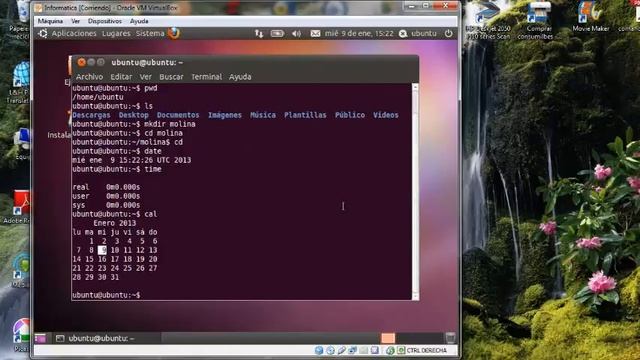Image resolution: width=640 pixels, height=360 pixels.
Task: Click the terminal scrollbar down arrow
Action: tap(415, 297)
